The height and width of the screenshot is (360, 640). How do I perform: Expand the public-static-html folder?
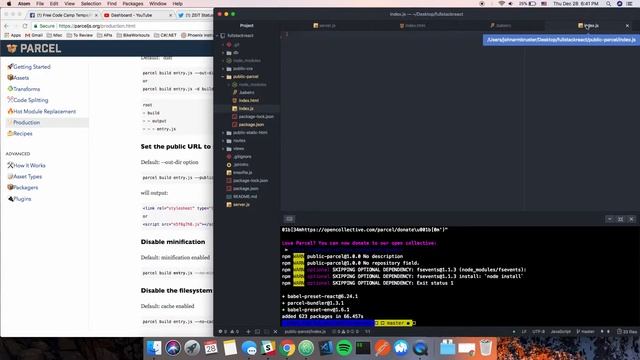(x=223, y=133)
